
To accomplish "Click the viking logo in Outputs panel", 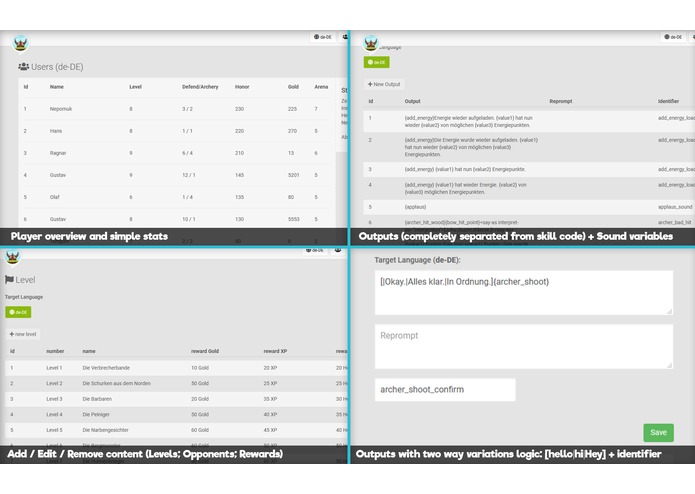I will (x=371, y=43).
